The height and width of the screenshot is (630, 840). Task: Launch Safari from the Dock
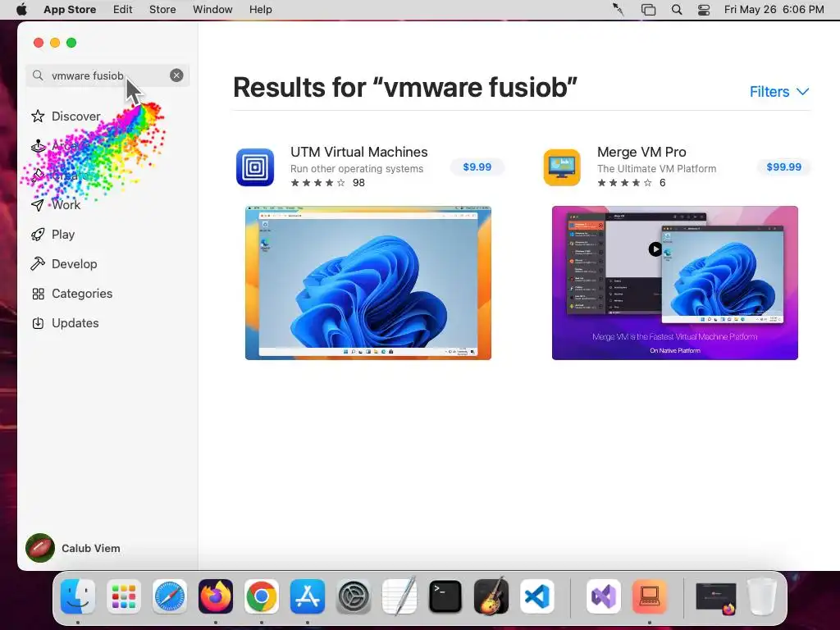tap(170, 596)
